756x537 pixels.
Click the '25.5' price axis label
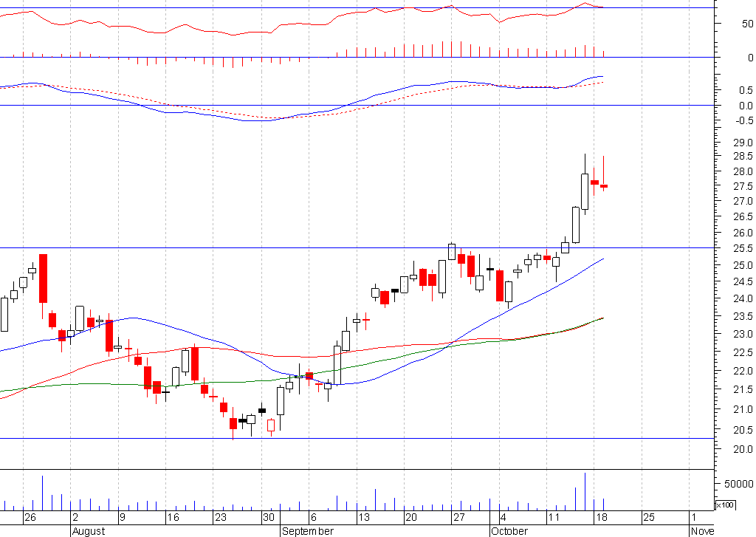(x=743, y=248)
